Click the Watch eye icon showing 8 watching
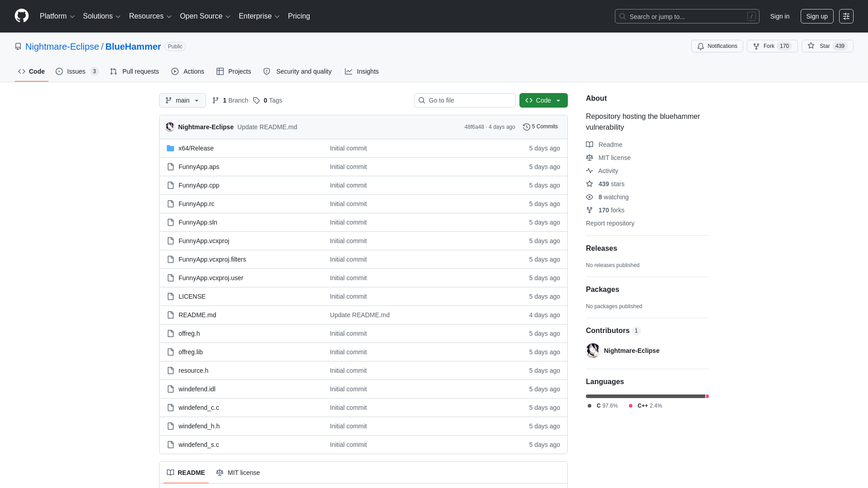 pos(590,197)
